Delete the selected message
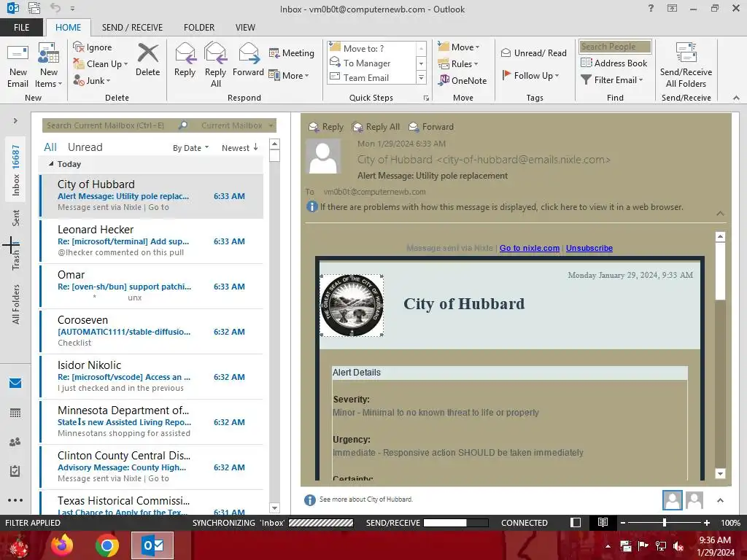Viewport: 747px width, 560px height. [147, 60]
